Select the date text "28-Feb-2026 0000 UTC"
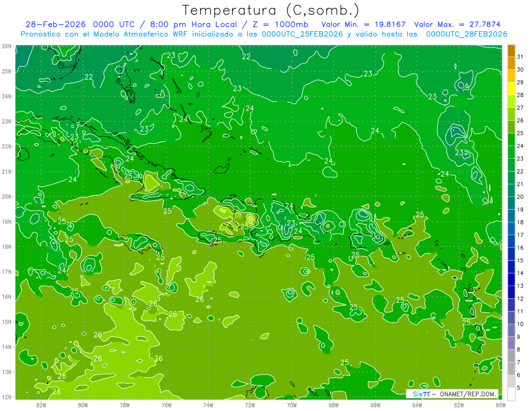 tap(79, 24)
